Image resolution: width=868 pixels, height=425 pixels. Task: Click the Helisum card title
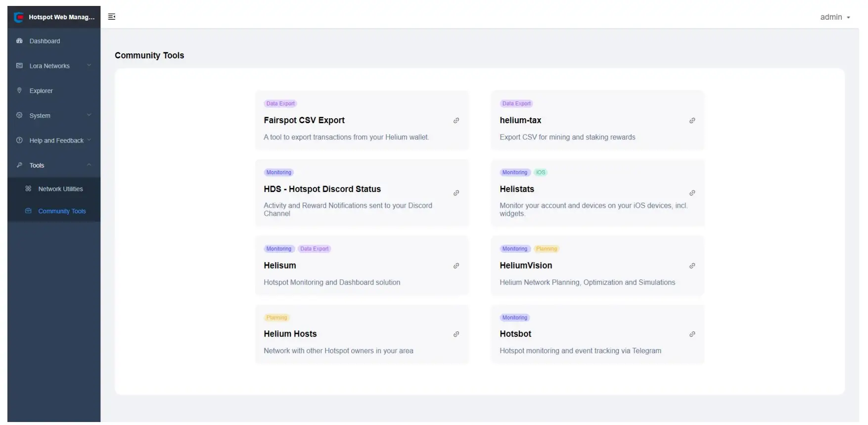280,265
